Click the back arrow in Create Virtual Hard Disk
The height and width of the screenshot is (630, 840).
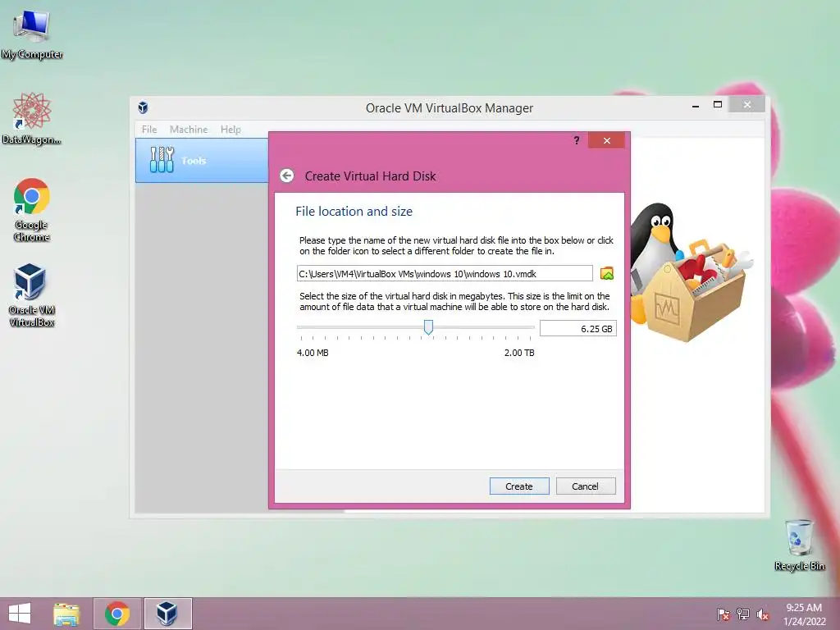pos(286,176)
